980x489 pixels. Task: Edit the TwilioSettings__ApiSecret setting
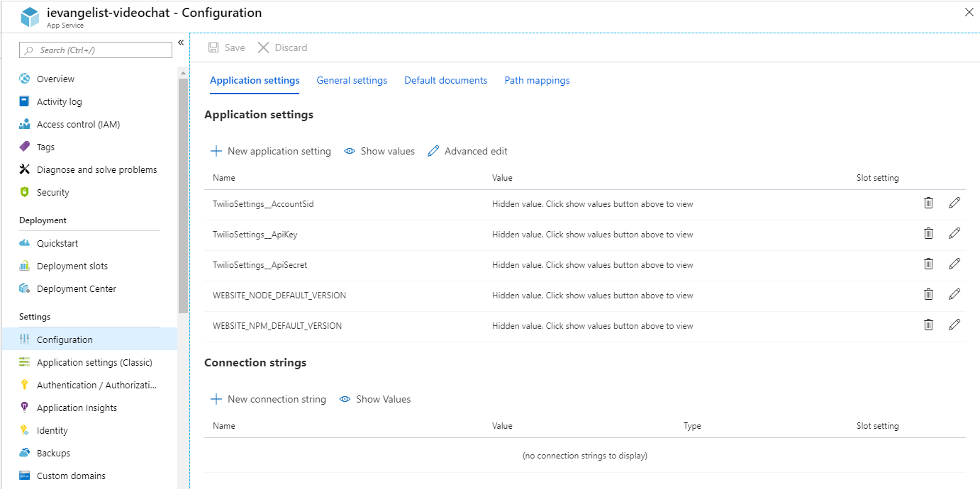[x=954, y=264]
